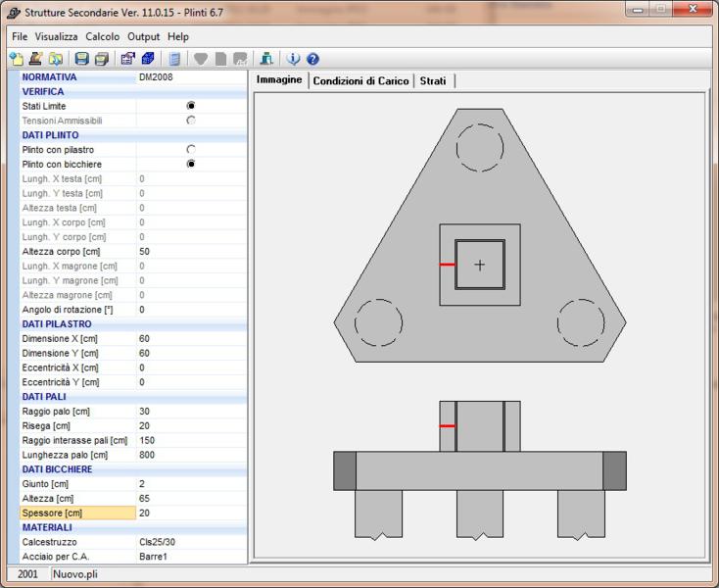Click the Nuovo.pli filename in status bar

click(75, 574)
